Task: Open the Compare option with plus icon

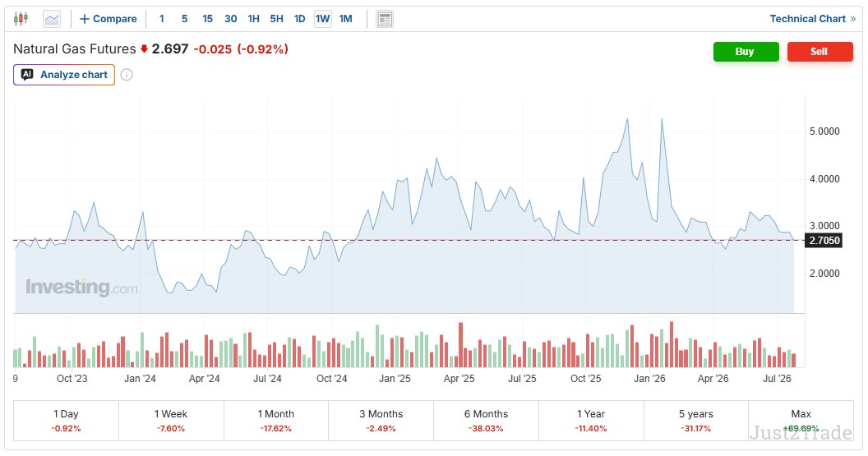Action: click(108, 19)
